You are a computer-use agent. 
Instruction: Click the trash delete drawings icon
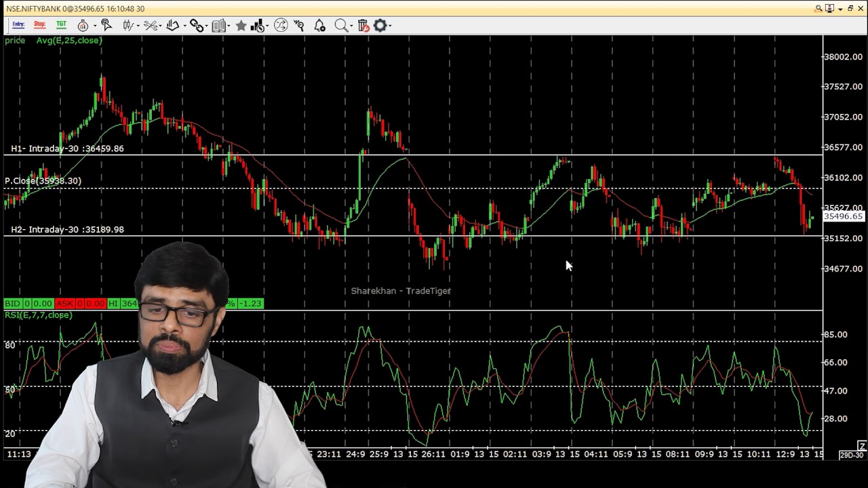tap(363, 26)
